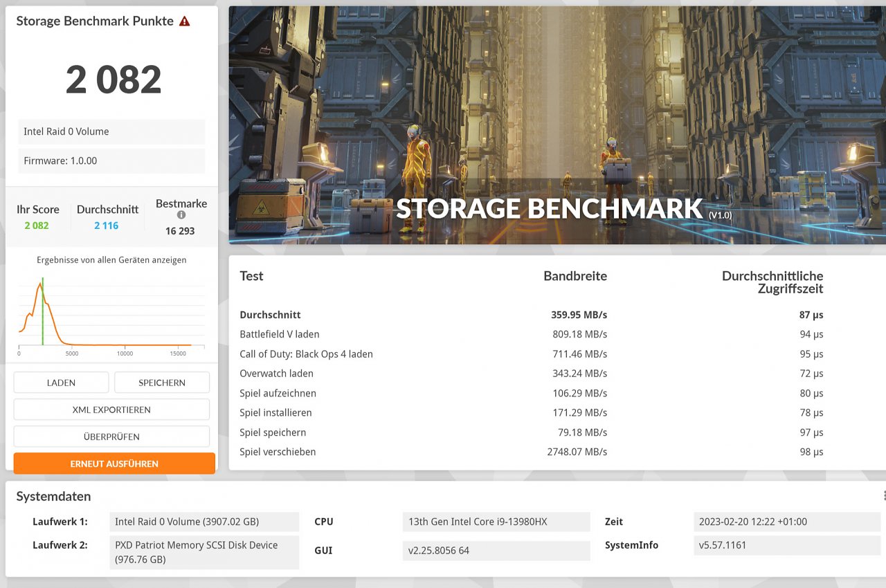Click Ihr Score value 2 082

tap(37, 226)
